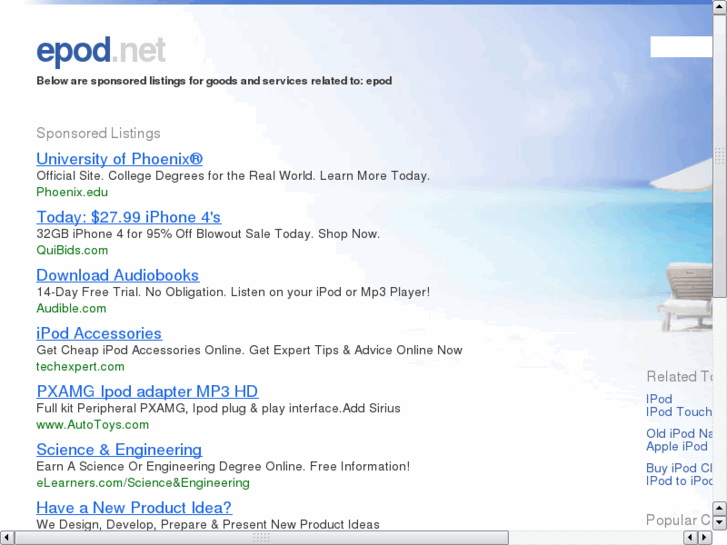Click the horizontal scrollbar thumb
This screenshot has width=727, height=545.
pyautogui.click(x=261, y=538)
